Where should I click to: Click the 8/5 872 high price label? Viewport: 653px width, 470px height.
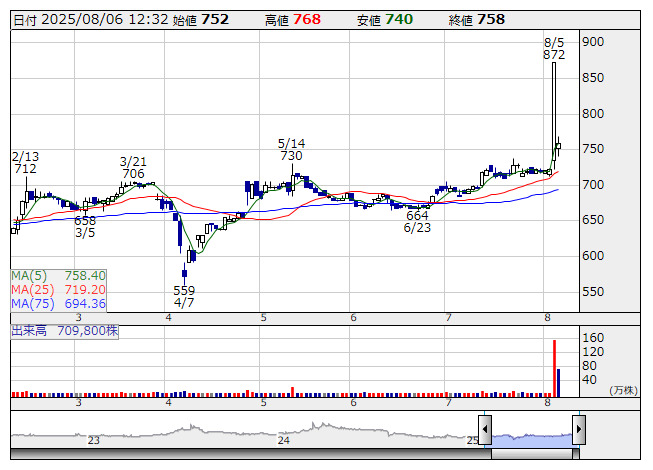pos(554,49)
